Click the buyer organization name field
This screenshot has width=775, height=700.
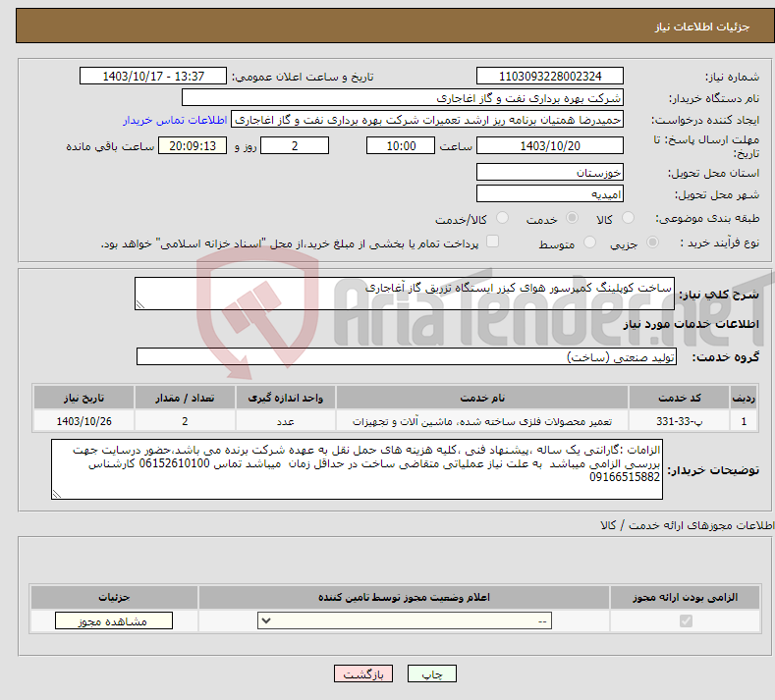click(403, 98)
